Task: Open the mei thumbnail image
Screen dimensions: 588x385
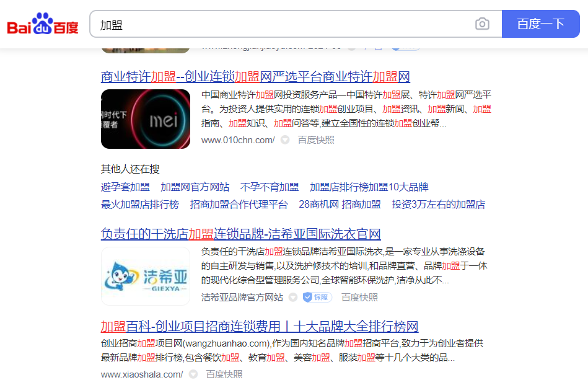Action: pyautogui.click(x=146, y=119)
